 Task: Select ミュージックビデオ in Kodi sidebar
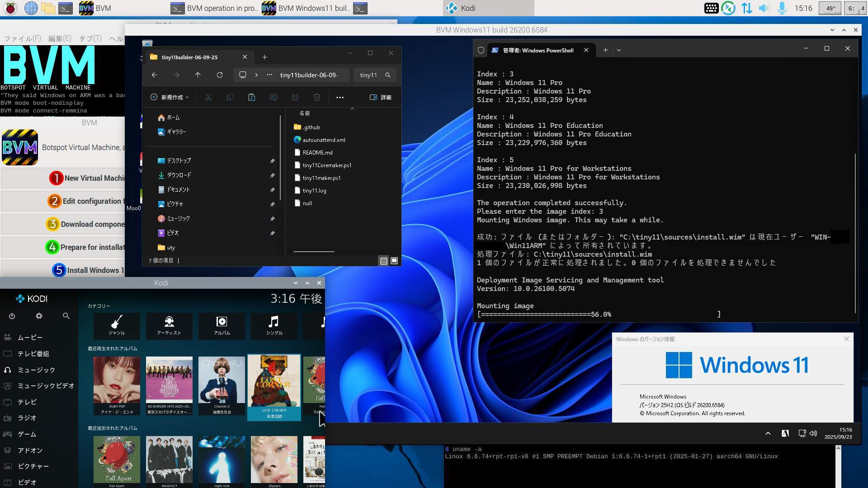click(45, 386)
